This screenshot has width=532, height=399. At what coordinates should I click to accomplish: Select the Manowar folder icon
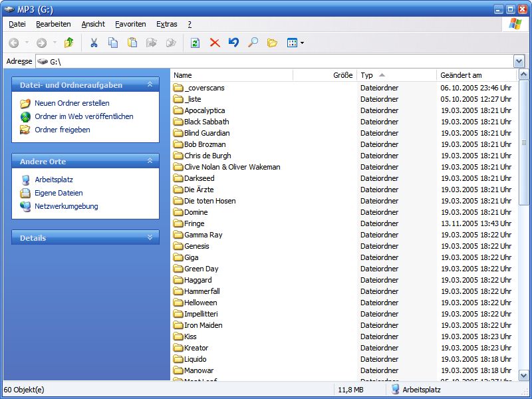point(178,370)
